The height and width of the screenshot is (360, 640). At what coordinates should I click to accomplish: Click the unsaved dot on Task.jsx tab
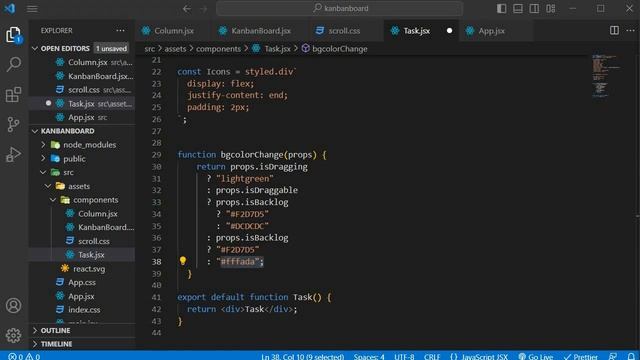tap(449, 31)
